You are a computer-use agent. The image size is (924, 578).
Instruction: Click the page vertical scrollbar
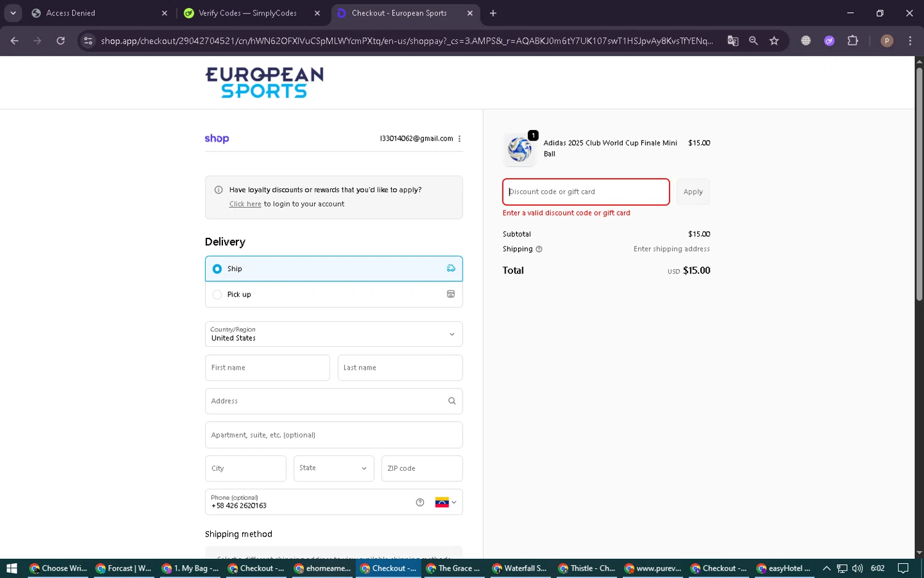tap(919, 185)
